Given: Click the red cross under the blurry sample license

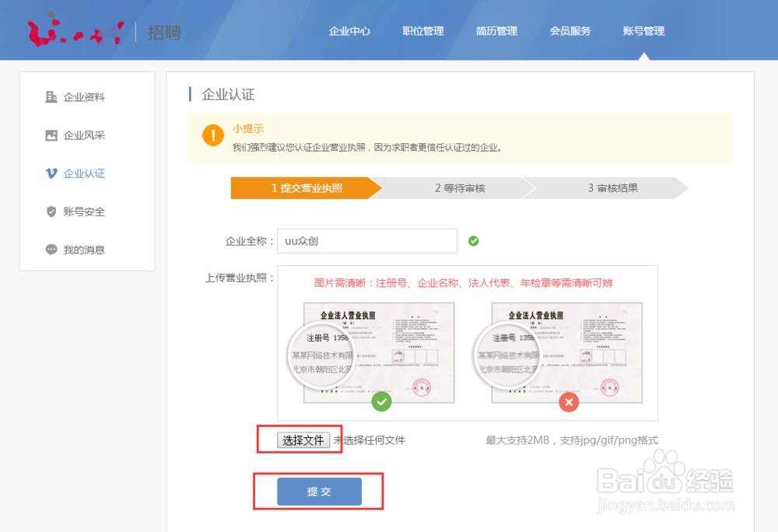Looking at the screenshot, I should pyautogui.click(x=569, y=402).
